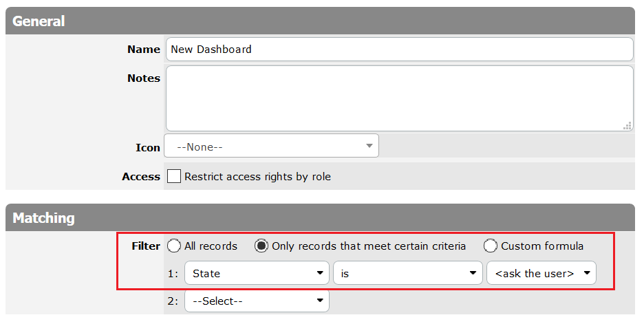Select the Custom formula radio button
The width and height of the screenshot is (644, 324).
[x=490, y=246]
